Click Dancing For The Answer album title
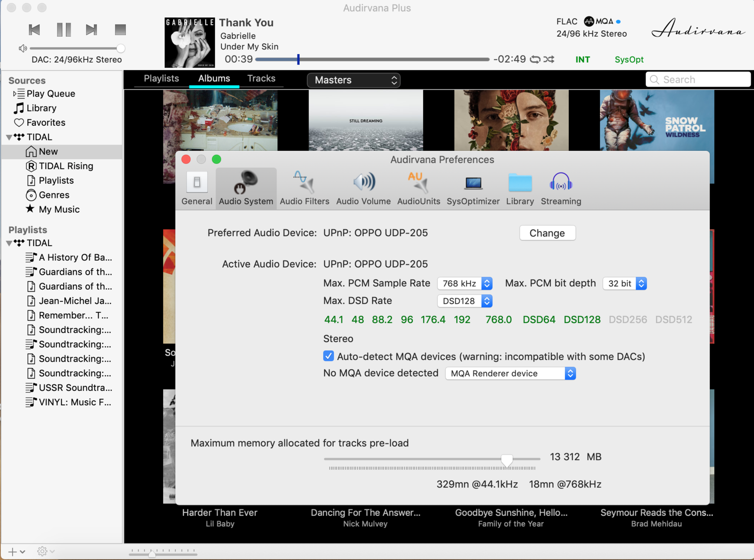 pyautogui.click(x=365, y=513)
